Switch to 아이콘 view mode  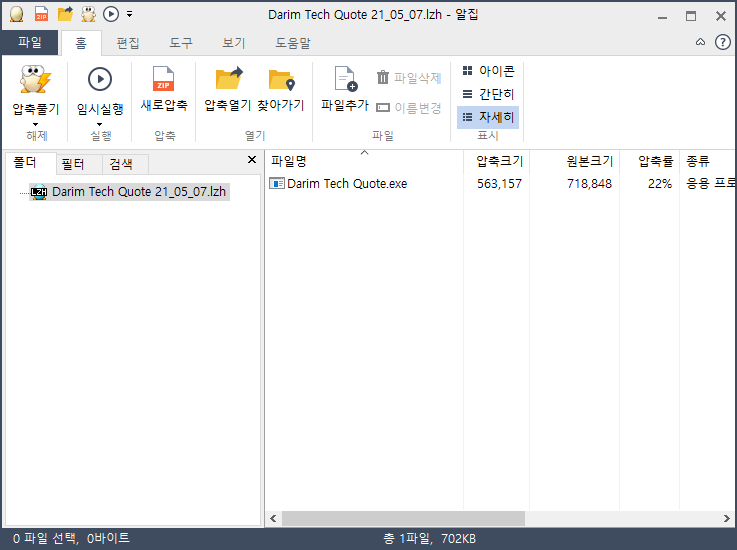(488, 71)
